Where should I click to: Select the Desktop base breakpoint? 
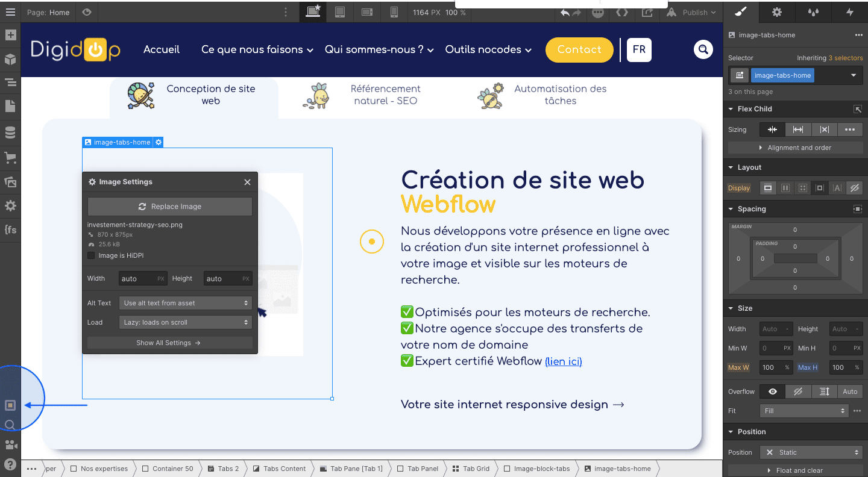[x=313, y=12]
